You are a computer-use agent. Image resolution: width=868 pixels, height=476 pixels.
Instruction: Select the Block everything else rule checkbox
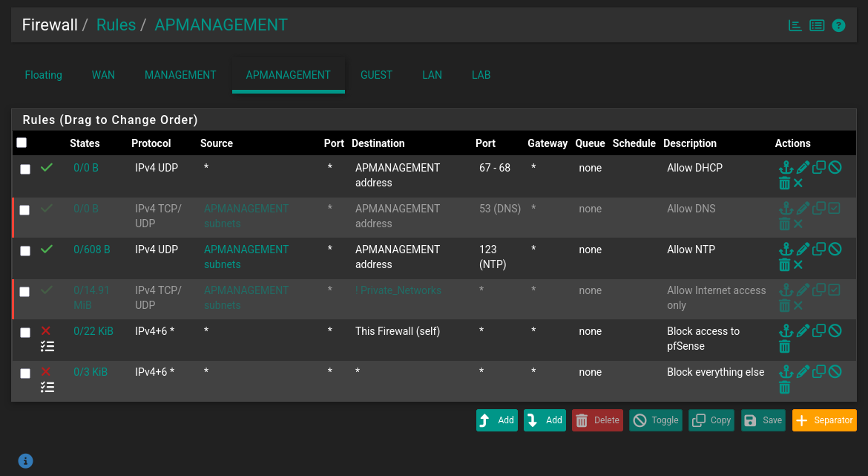[25, 374]
